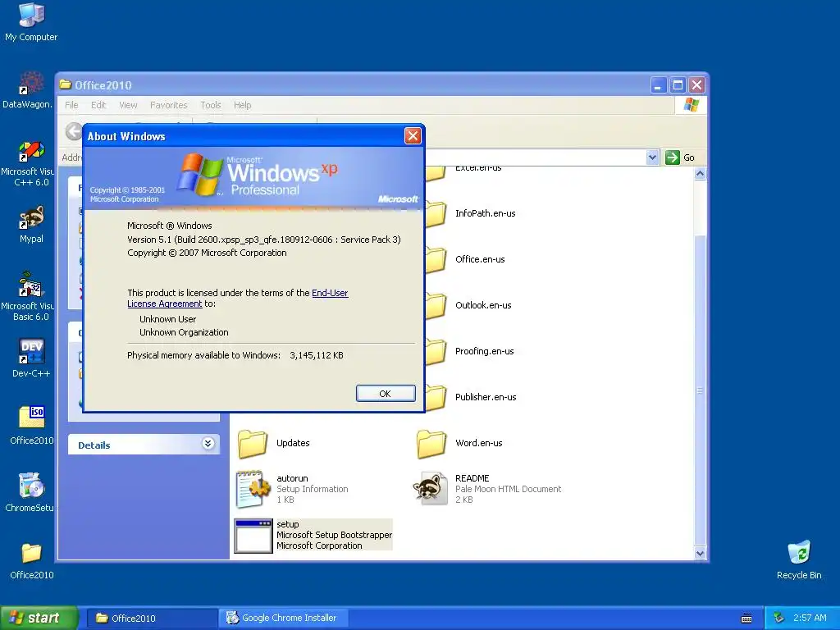Screen dimensions: 840x630
Task: Click the Excel.en-us folder label
Action: click(478, 168)
